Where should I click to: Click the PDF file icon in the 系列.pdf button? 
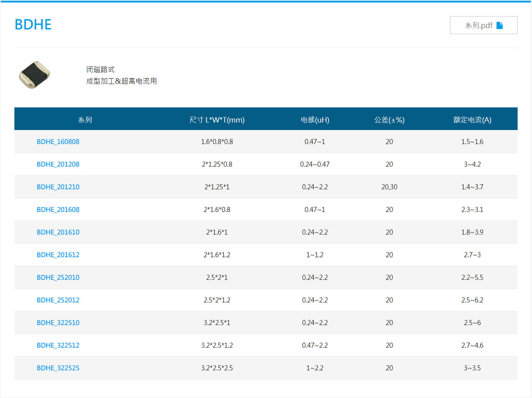[x=499, y=26]
